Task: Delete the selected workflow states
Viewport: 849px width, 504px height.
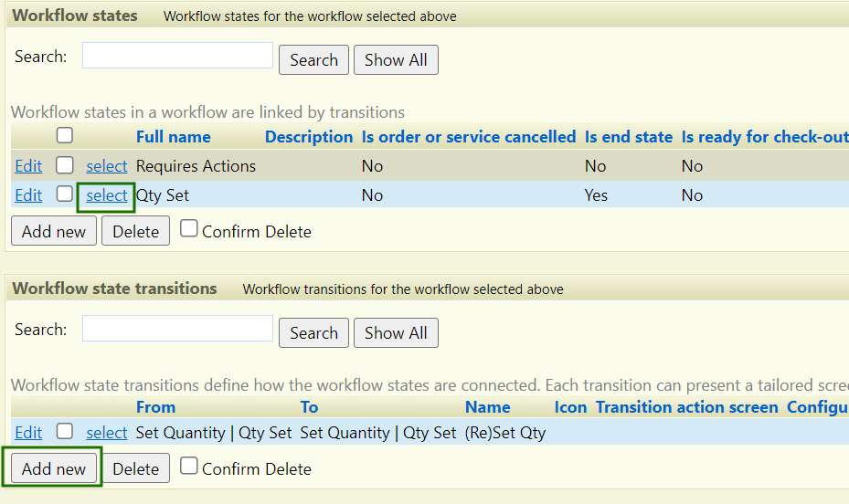Action: 135,231
